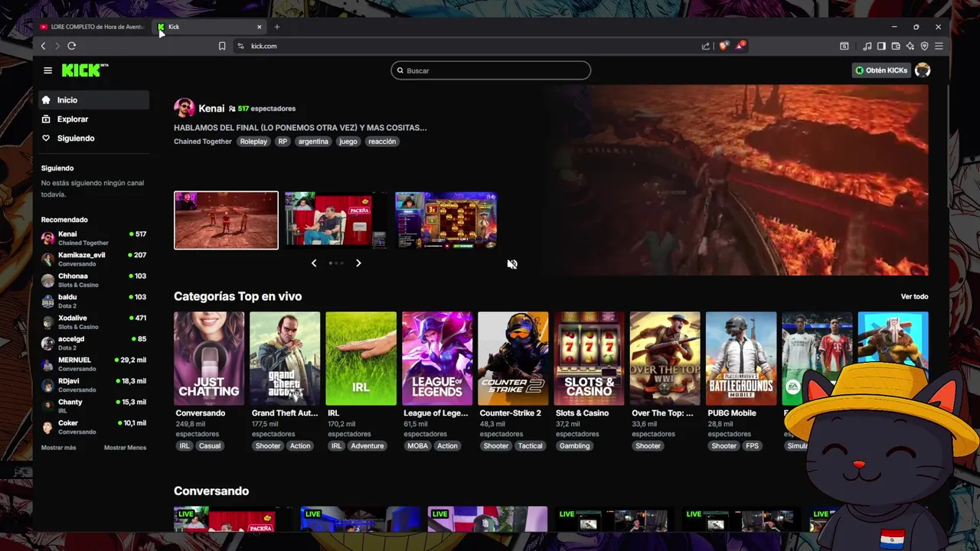Open the IRL green grass category card

(361, 358)
